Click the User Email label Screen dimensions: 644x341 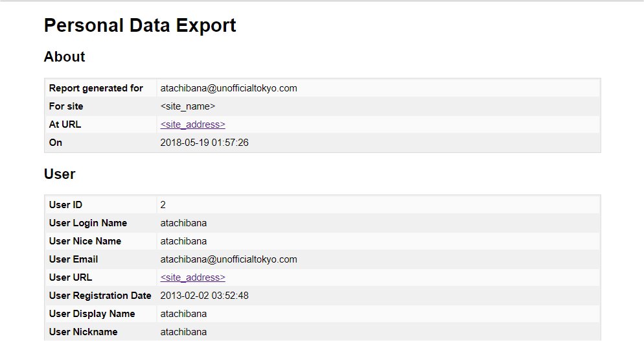pyautogui.click(x=73, y=259)
